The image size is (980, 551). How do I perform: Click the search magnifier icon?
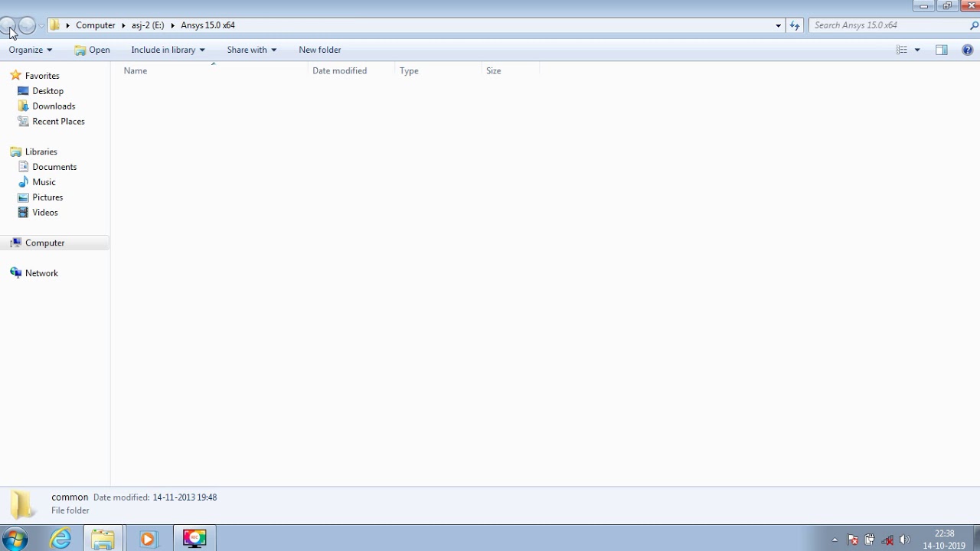974,25
